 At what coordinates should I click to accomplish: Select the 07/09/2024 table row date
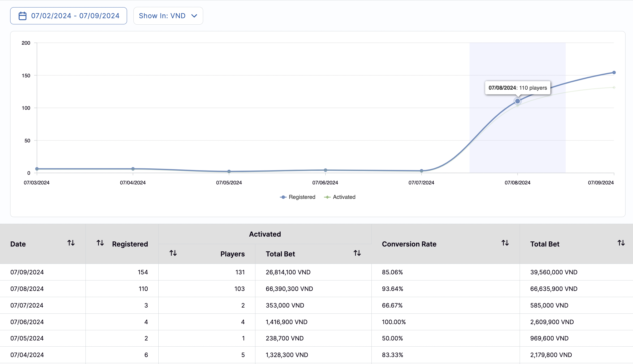27,272
